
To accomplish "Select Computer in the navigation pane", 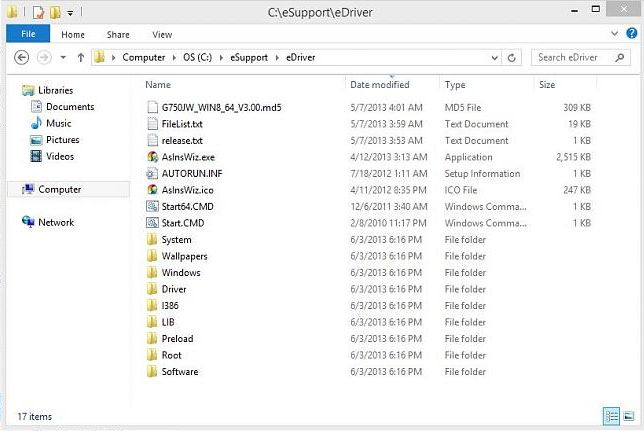I will [68, 189].
